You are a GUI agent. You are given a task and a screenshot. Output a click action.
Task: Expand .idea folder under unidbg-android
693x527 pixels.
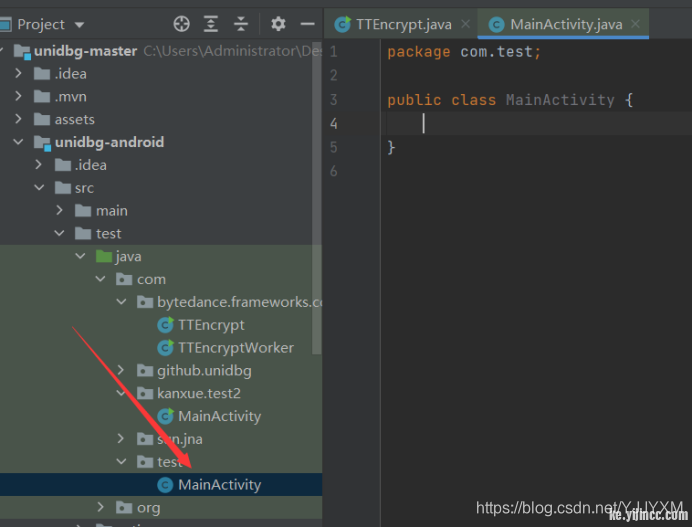click(x=38, y=165)
